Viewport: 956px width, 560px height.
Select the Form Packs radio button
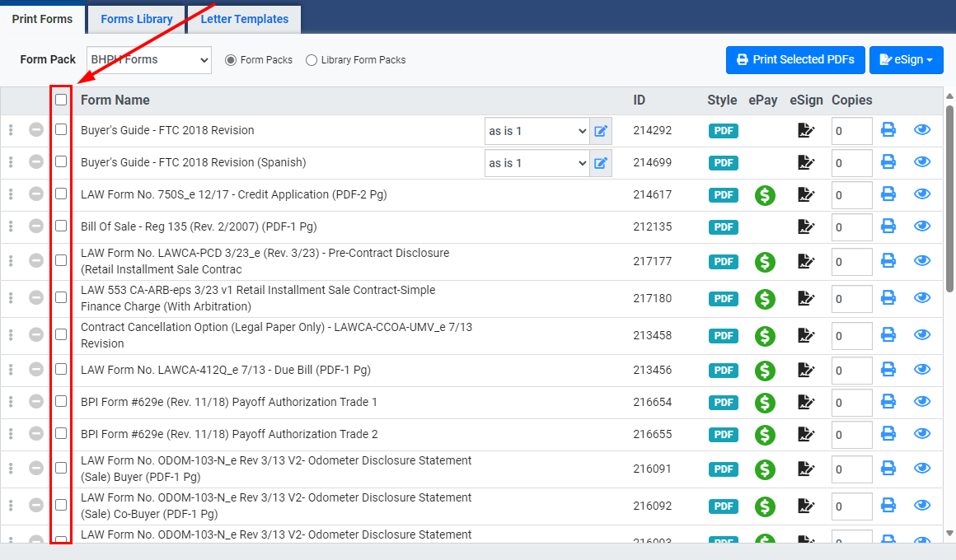click(231, 60)
